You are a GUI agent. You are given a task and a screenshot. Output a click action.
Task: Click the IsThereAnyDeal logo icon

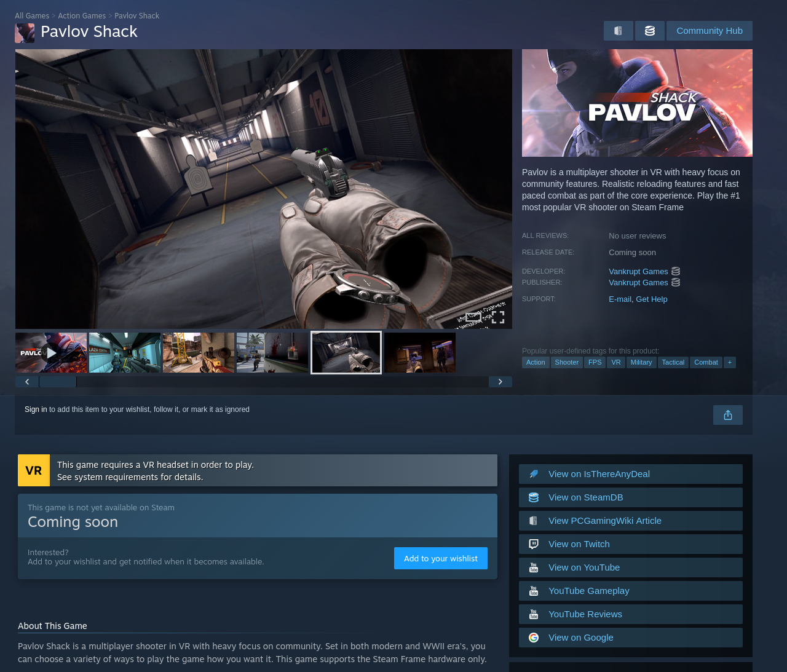coord(534,474)
